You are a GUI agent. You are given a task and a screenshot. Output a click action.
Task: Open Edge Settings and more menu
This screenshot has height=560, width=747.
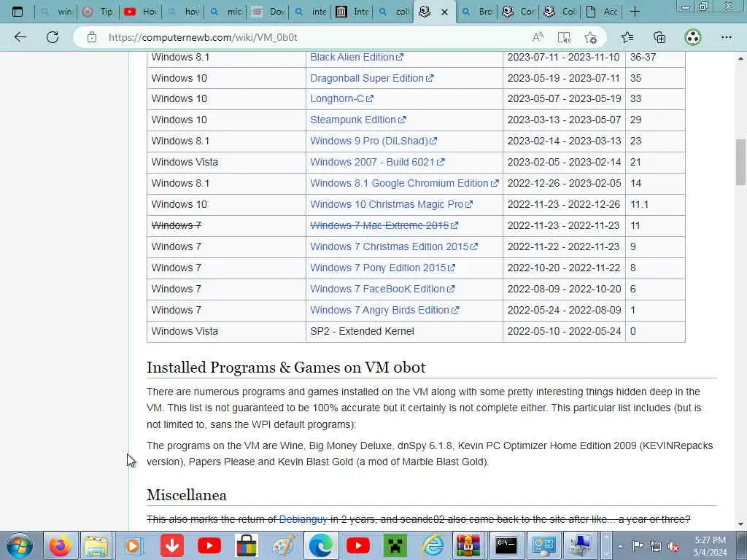(x=726, y=37)
